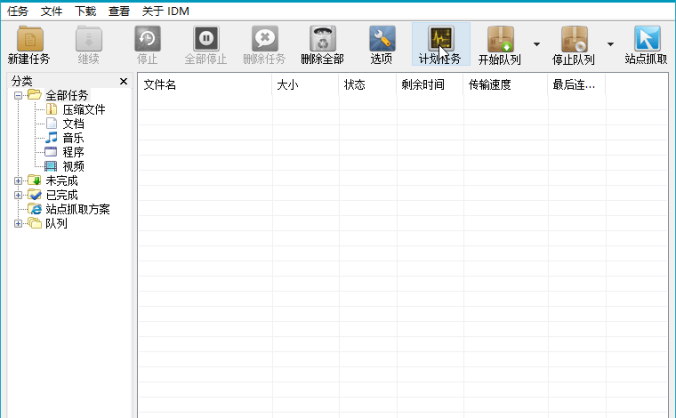Sort by 传输速度 column header
Screen dimensions: 676x418
[505, 85]
